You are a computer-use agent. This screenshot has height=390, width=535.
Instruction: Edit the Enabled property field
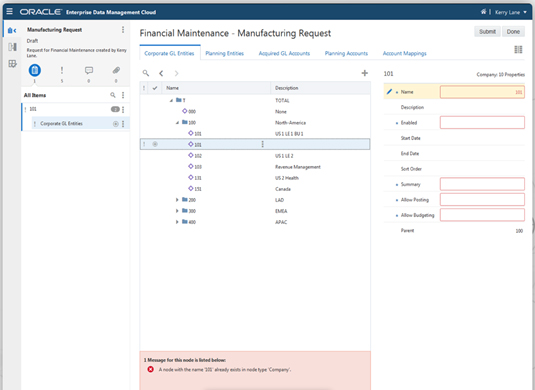482,122
